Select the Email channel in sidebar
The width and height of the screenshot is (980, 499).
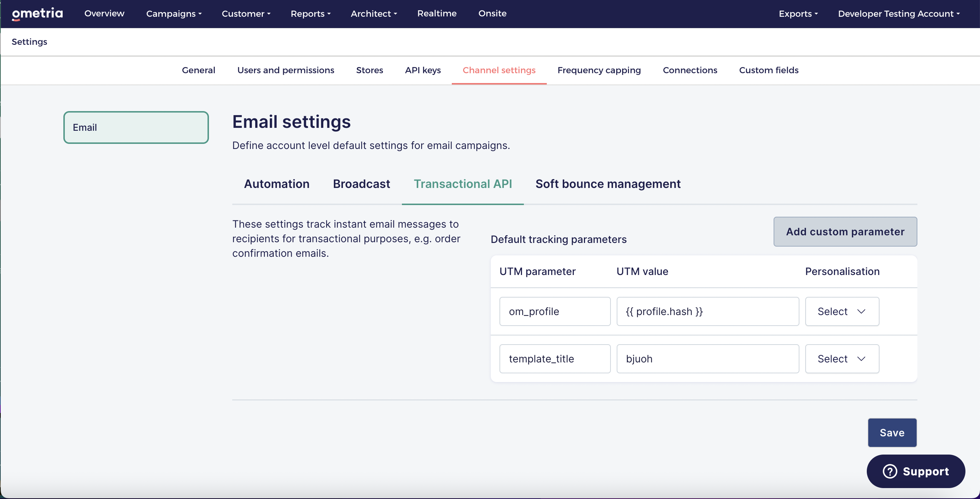click(x=136, y=127)
